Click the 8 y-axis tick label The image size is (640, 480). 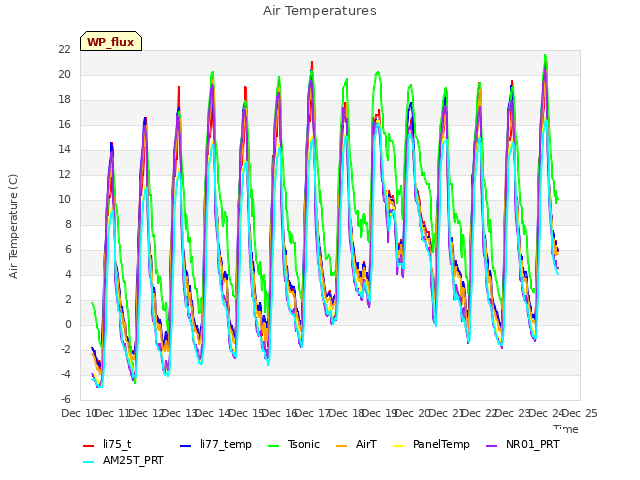[x=68, y=224]
